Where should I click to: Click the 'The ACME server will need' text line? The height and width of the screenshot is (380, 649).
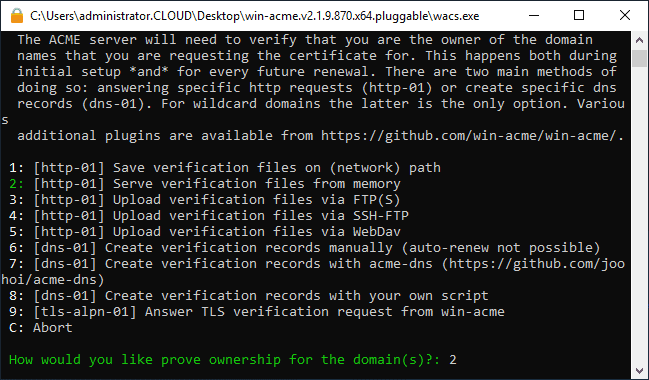[305, 40]
